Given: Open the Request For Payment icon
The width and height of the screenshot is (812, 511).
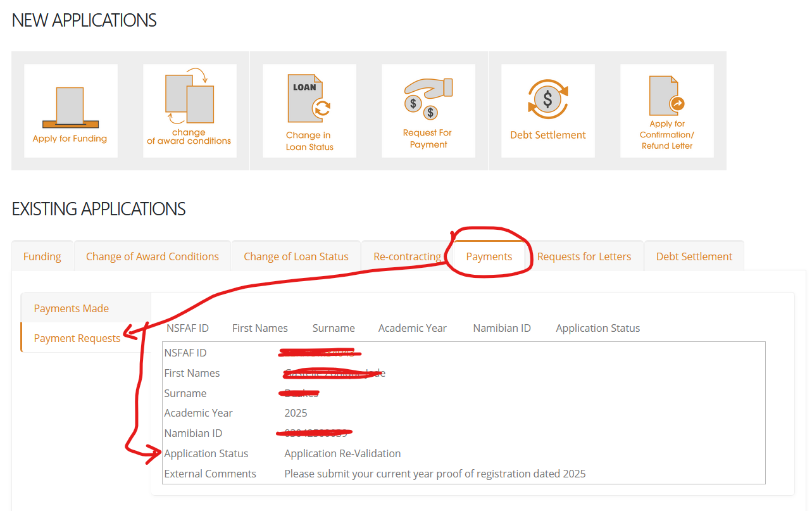Looking at the screenshot, I should coord(428,111).
